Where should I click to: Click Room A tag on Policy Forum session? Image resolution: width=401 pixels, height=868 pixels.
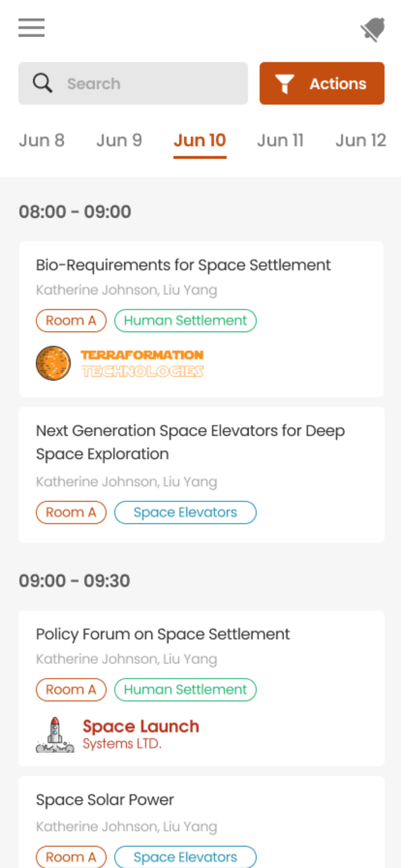pos(71,689)
